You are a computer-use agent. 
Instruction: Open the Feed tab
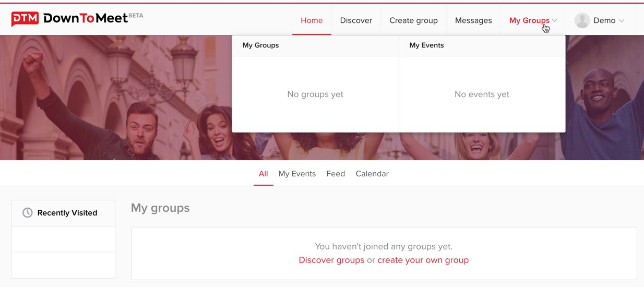(336, 174)
